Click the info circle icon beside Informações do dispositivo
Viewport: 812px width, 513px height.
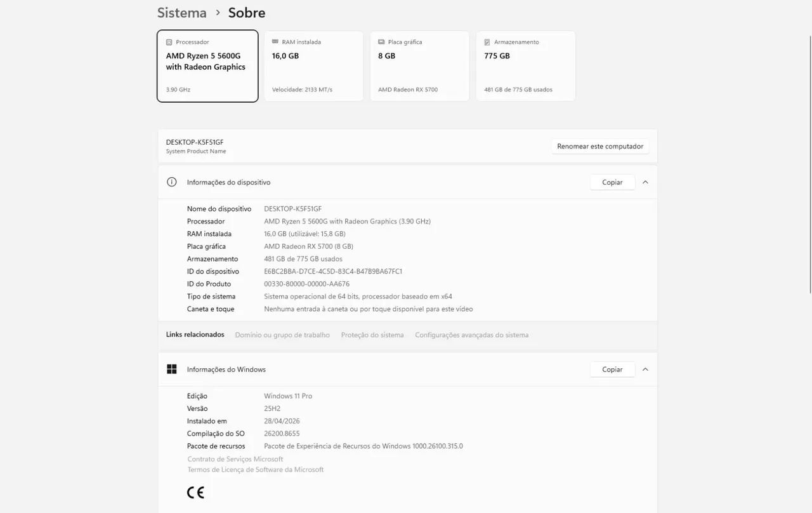click(x=171, y=182)
